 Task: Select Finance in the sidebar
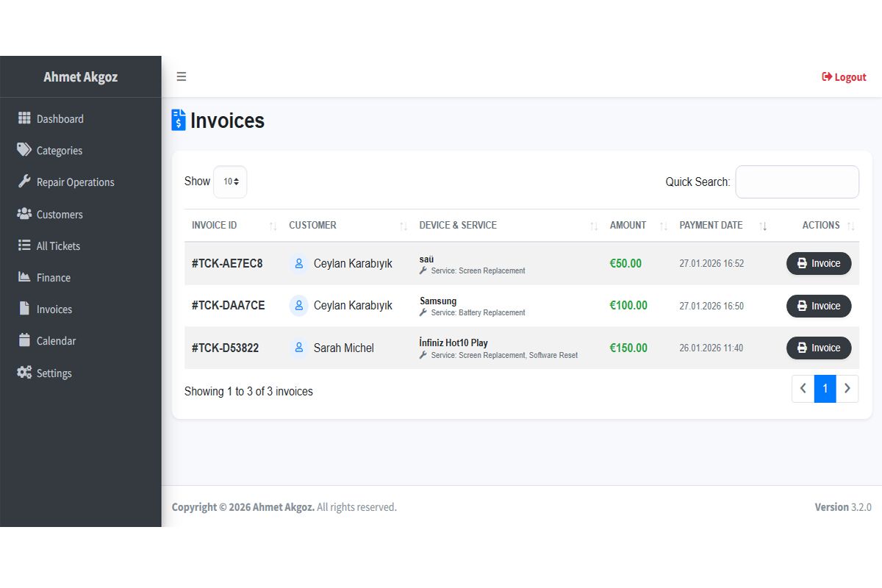point(81,277)
